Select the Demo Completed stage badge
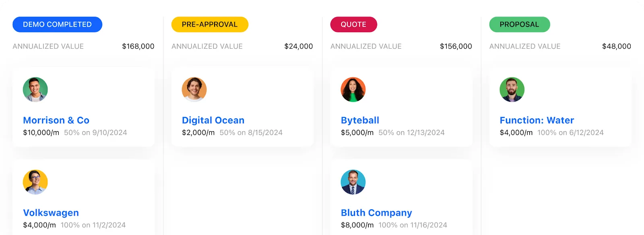 [57, 25]
